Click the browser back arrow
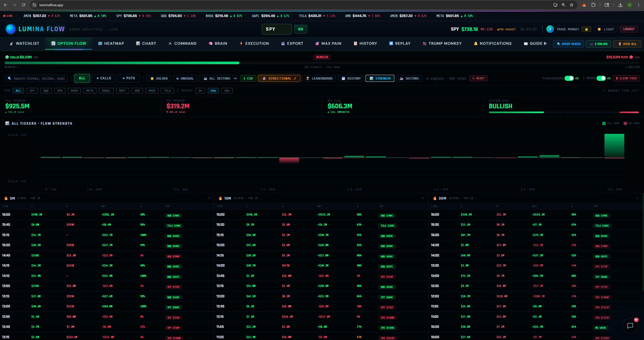This screenshot has width=644, height=340. point(6,5)
